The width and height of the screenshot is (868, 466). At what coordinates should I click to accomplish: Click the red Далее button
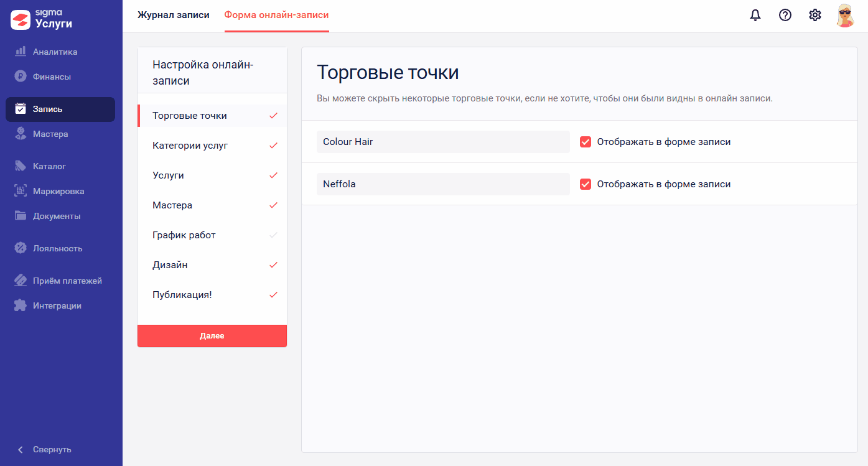pos(212,335)
